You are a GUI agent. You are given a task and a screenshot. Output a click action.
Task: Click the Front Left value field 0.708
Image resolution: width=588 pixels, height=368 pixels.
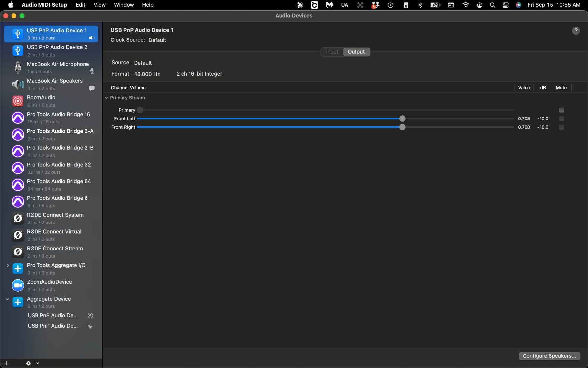pyautogui.click(x=524, y=118)
